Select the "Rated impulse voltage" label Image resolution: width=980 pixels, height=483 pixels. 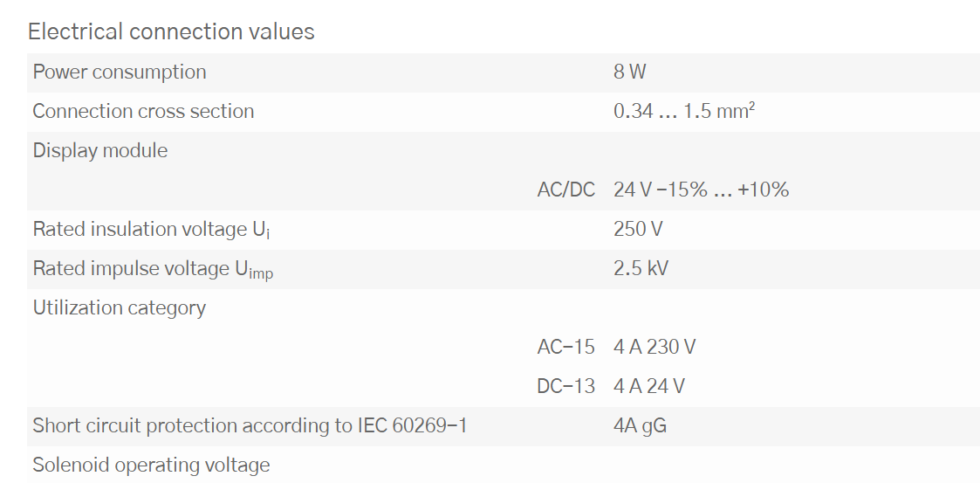click(153, 269)
